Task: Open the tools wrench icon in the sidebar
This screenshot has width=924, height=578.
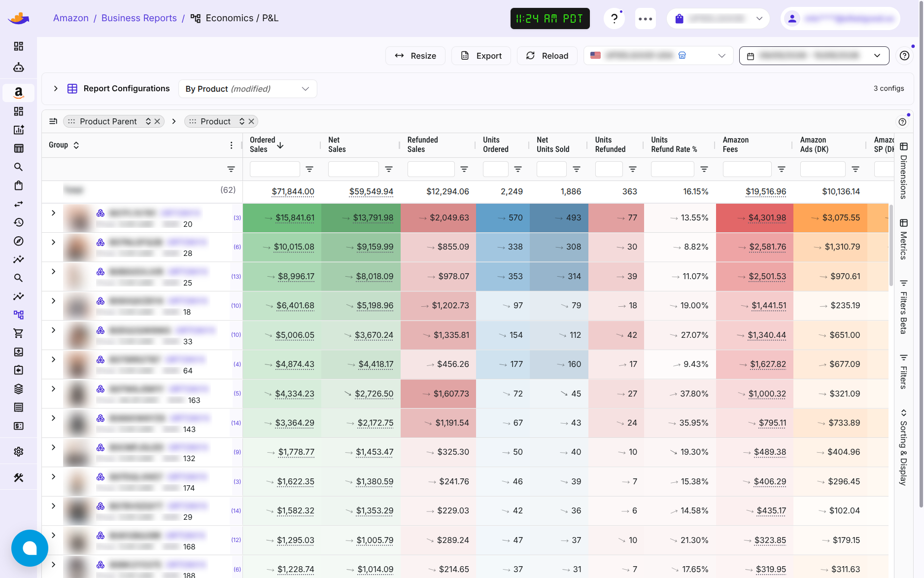Action: coord(18,477)
